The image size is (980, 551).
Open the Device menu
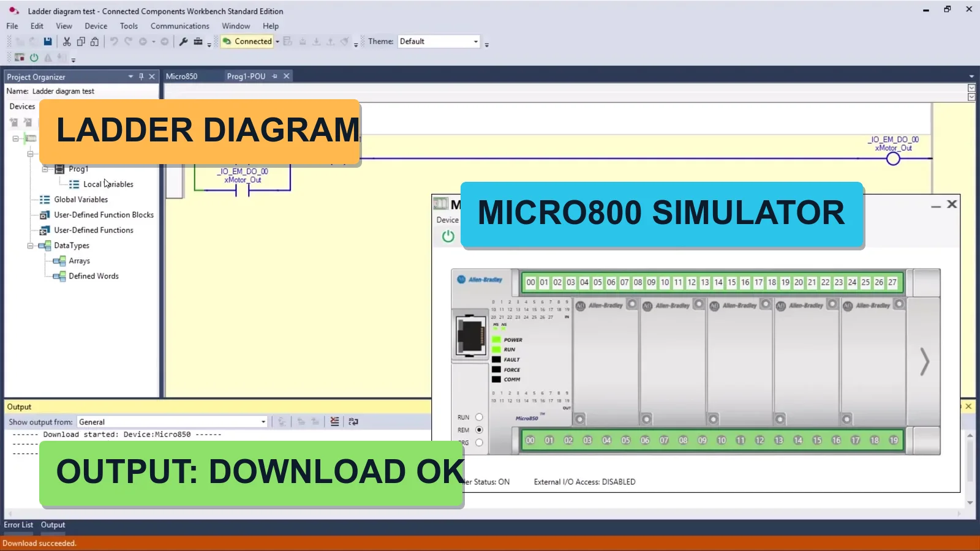click(x=96, y=26)
